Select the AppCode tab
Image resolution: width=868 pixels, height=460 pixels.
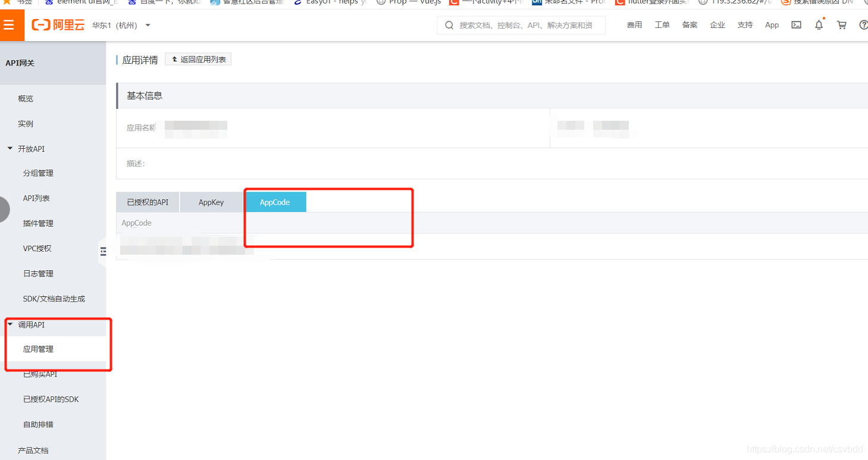coord(275,202)
